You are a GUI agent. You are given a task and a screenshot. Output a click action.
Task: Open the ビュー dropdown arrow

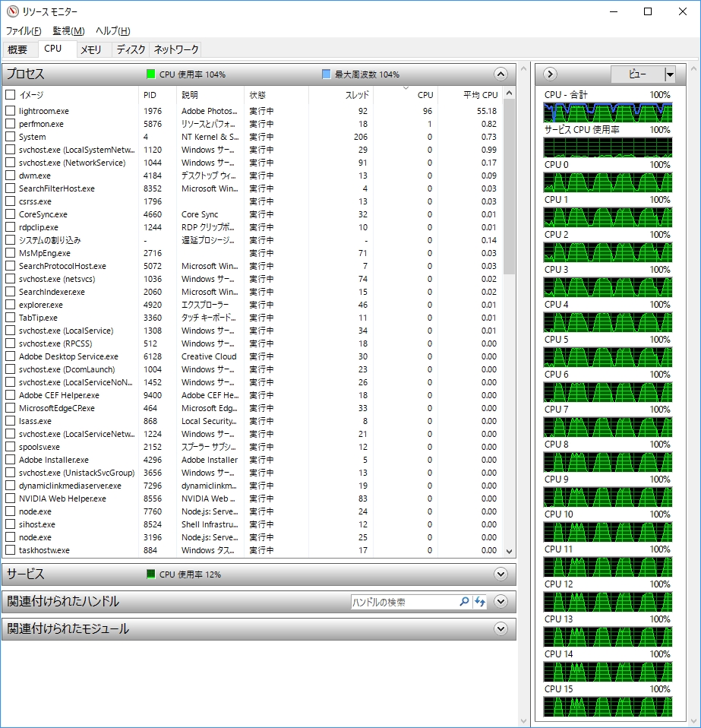coord(669,74)
